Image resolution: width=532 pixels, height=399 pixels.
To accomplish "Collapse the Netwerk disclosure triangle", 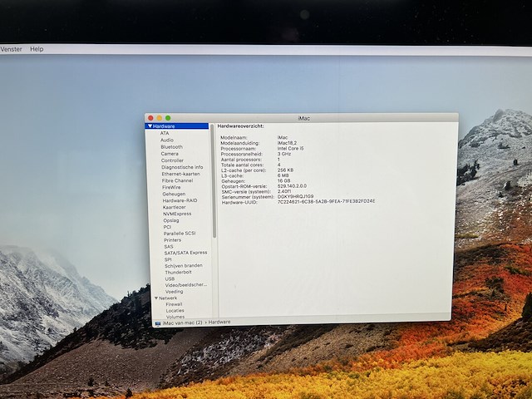I will pos(155,298).
